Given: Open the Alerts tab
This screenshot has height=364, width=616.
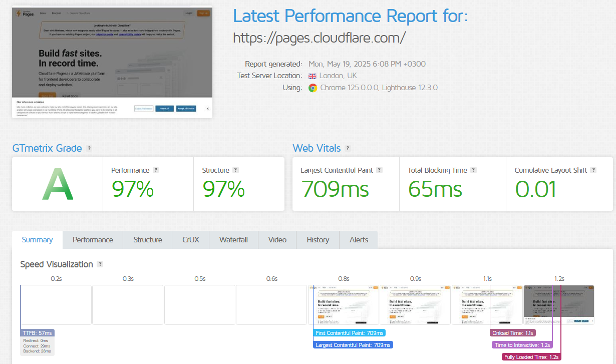Looking at the screenshot, I should coord(359,240).
